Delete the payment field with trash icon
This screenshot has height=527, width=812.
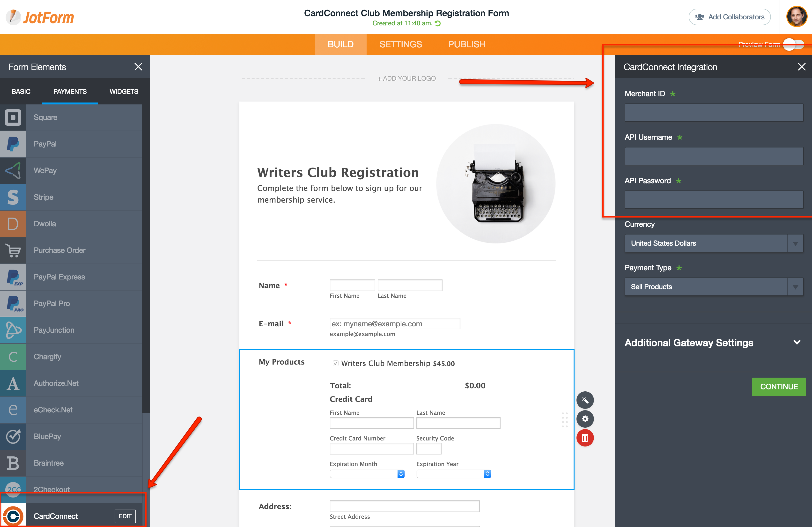pos(585,438)
